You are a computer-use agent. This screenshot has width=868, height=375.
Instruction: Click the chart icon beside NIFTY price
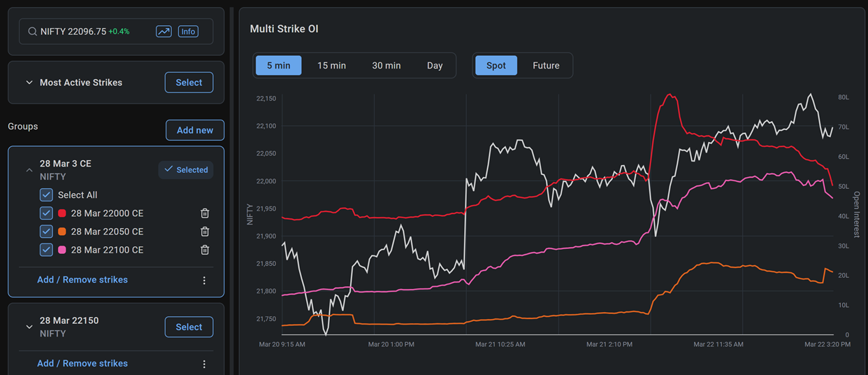(x=164, y=31)
